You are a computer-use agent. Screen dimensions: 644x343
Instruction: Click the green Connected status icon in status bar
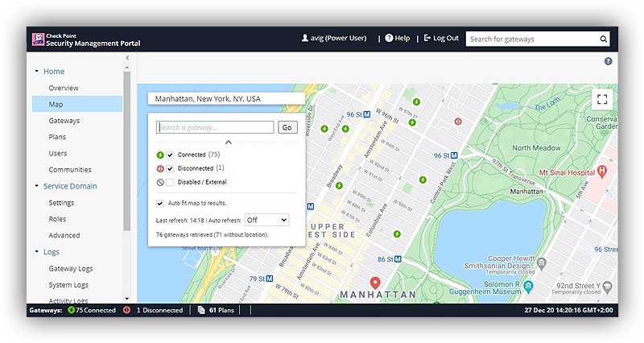click(x=71, y=310)
